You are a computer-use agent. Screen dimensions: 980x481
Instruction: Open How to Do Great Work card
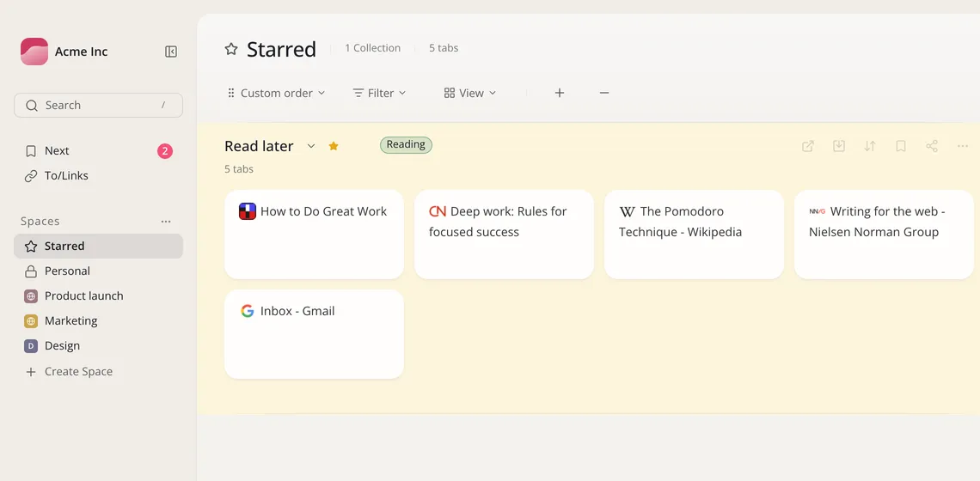(314, 234)
